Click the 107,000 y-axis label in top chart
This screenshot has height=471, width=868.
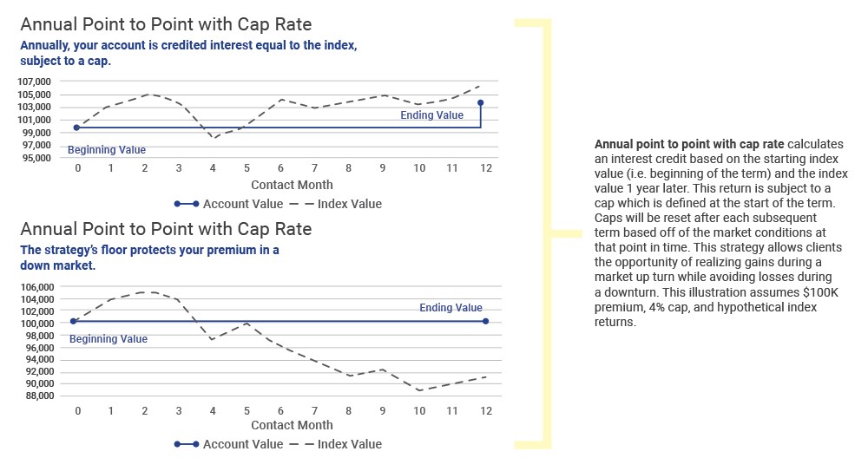pos(35,82)
